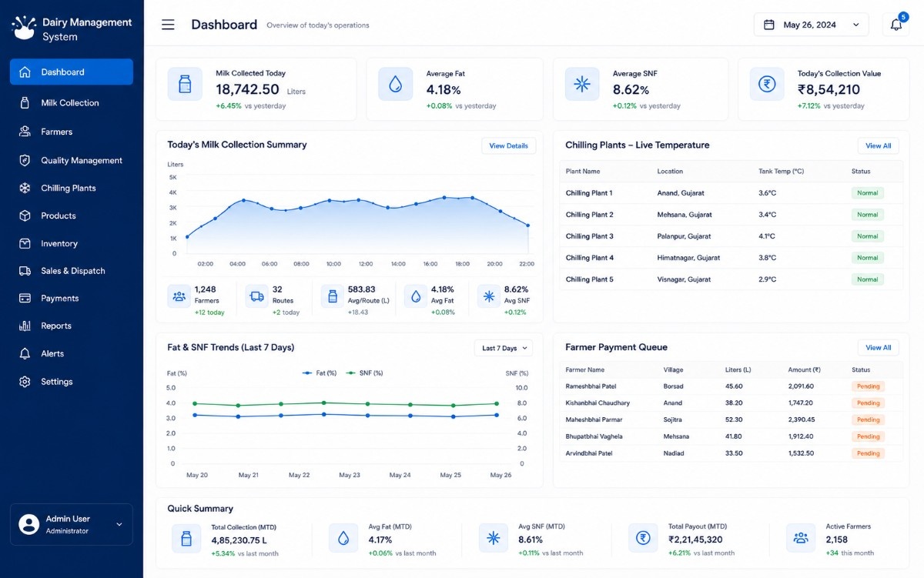The height and width of the screenshot is (578, 924).
Task: Click the truck icon beside 32 Routes
Action: (257, 296)
